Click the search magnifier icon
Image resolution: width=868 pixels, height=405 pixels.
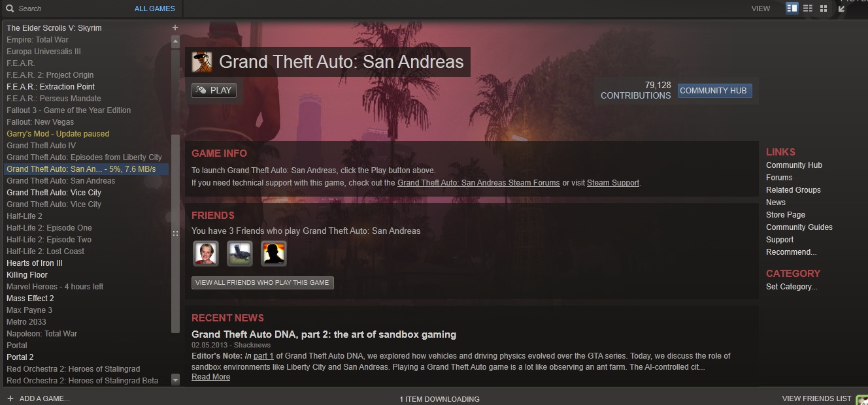[x=10, y=8]
